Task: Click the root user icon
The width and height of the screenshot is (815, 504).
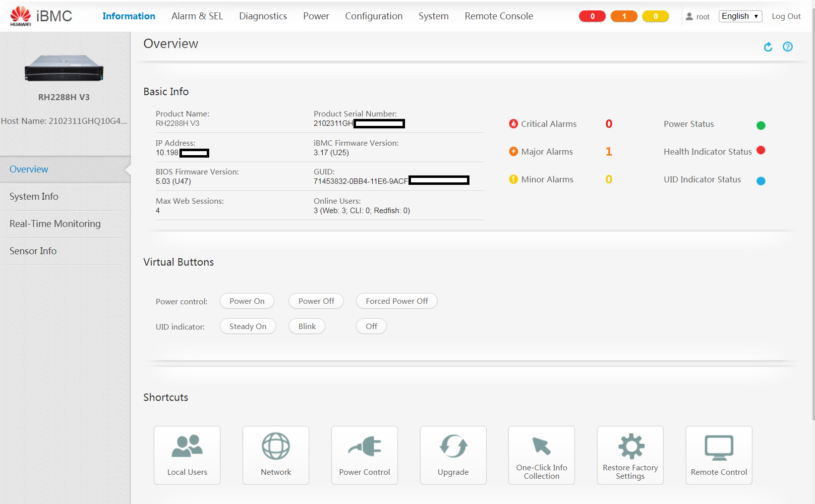Action: (x=689, y=16)
